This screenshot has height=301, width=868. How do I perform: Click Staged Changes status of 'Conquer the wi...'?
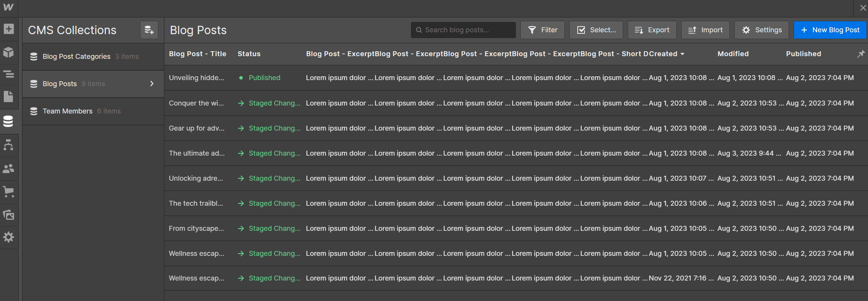coord(274,103)
